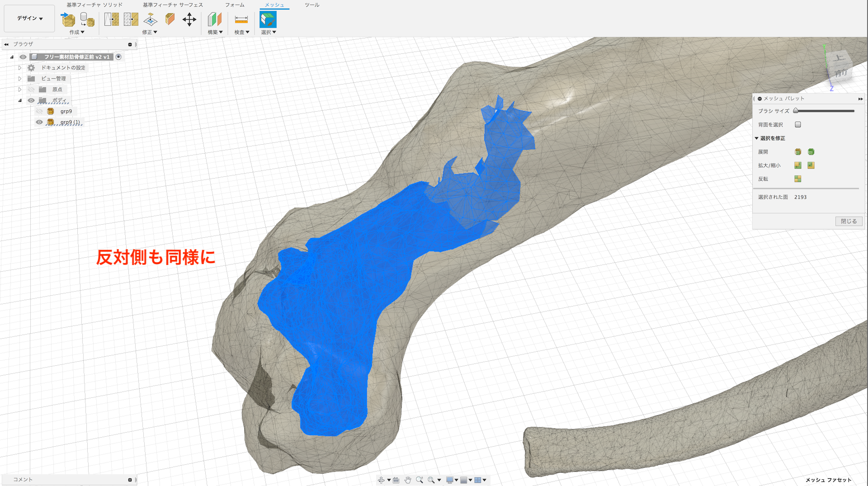Hide the ボディ folder via eye icon
The width and height of the screenshot is (868, 486).
tap(31, 100)
